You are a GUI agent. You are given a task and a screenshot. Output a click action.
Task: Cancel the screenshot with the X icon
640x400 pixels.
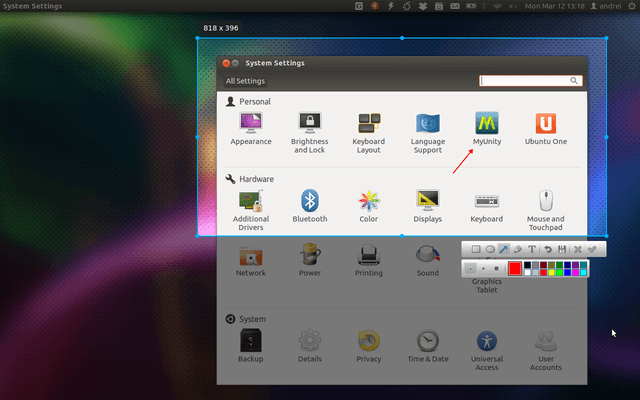578,249
